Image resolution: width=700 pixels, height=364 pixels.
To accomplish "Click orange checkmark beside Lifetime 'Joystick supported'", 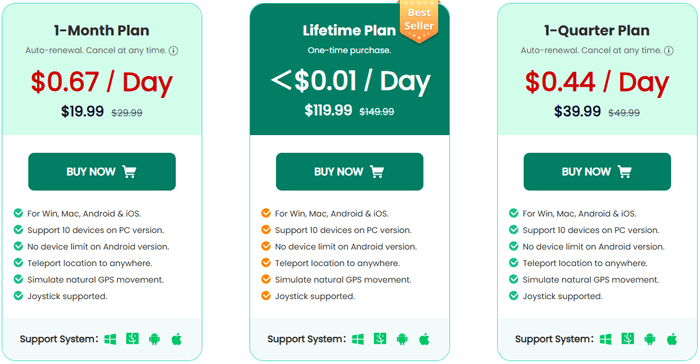I will pos(266,296).
